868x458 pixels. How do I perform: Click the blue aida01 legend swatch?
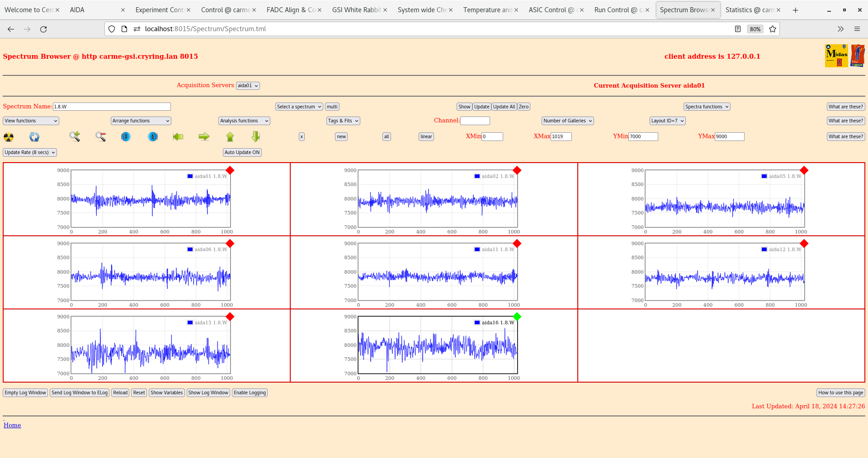coord(190,176)
